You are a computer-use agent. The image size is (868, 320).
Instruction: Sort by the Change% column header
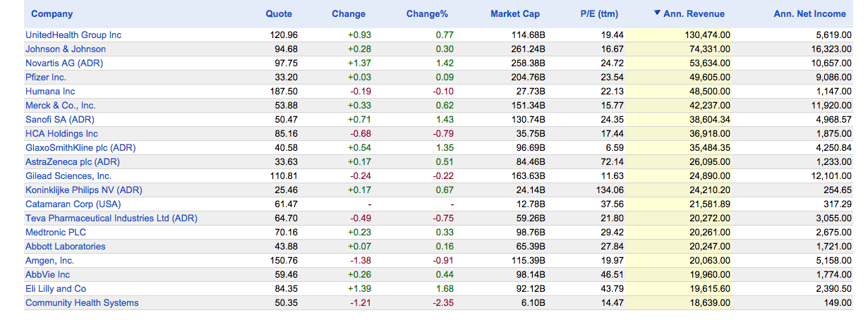pos(427,14)
